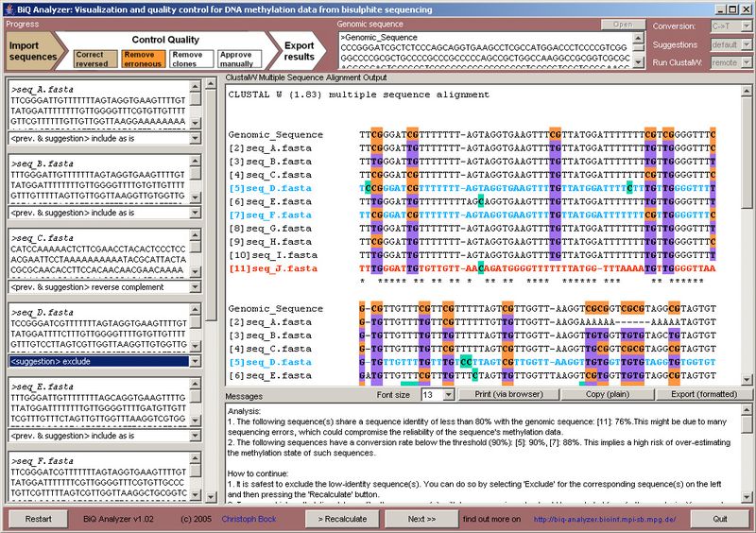Image resolution: width=756 pixels, height=533 pixels.
Task: Click the Export results progress arrow
Action: click(297, 50)
